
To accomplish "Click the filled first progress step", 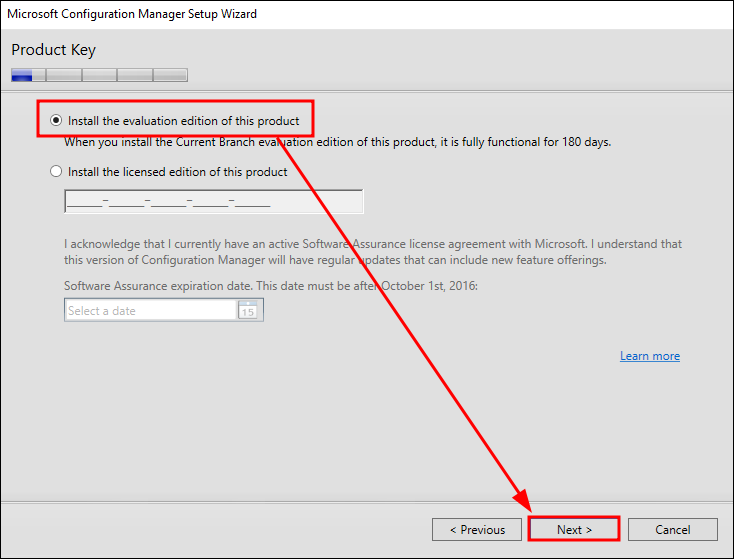I will point(28,75).
